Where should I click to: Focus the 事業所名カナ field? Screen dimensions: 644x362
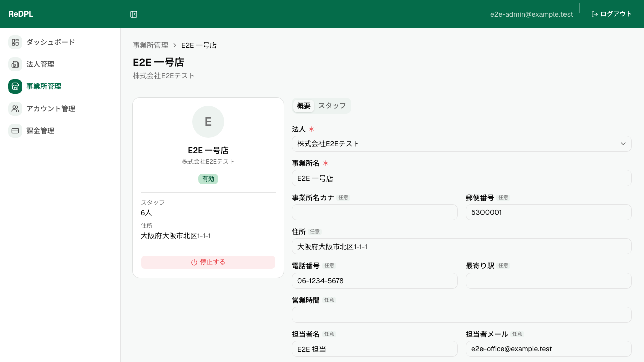click(x=375, y=212)
